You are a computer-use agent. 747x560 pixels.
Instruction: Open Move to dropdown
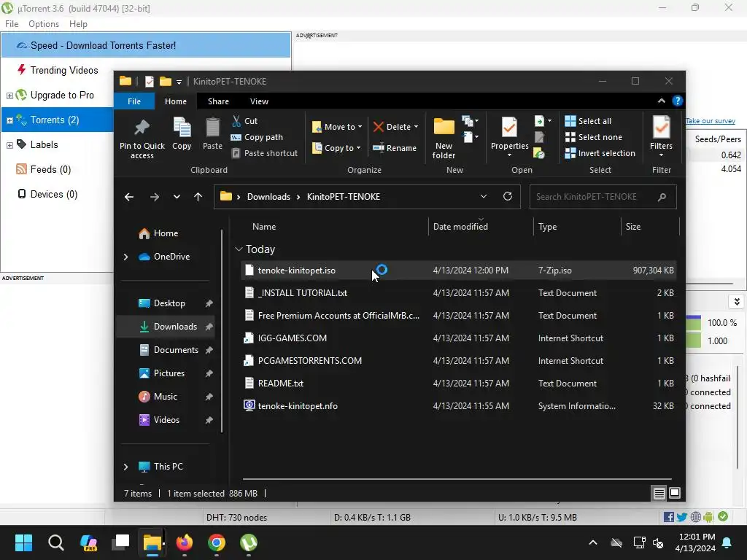click(337, 127)
